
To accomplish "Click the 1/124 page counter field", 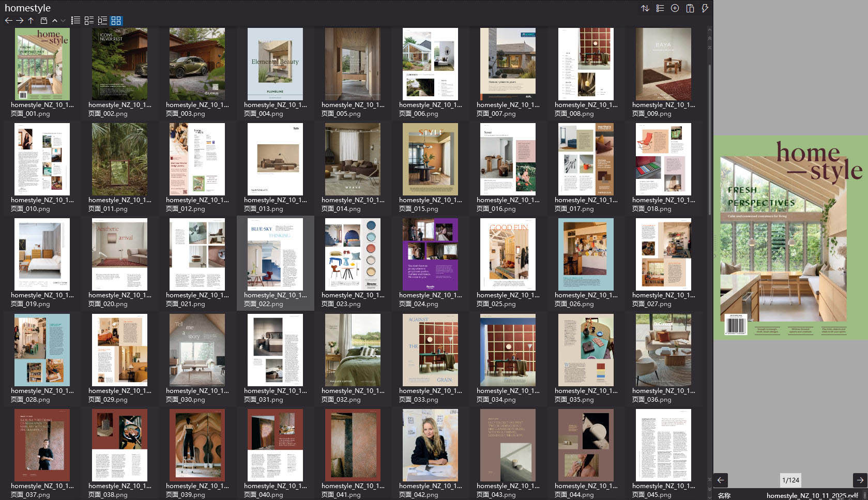I will tap(790, 480).
